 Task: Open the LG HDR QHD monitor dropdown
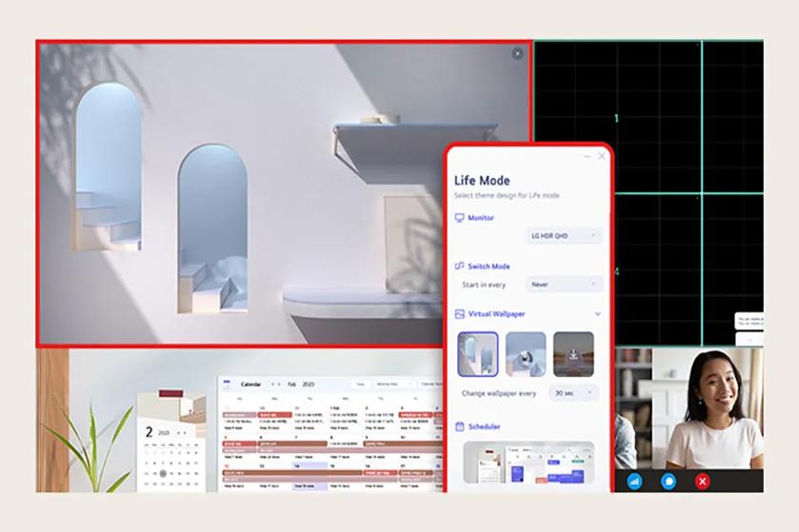(x=565, y=235)
